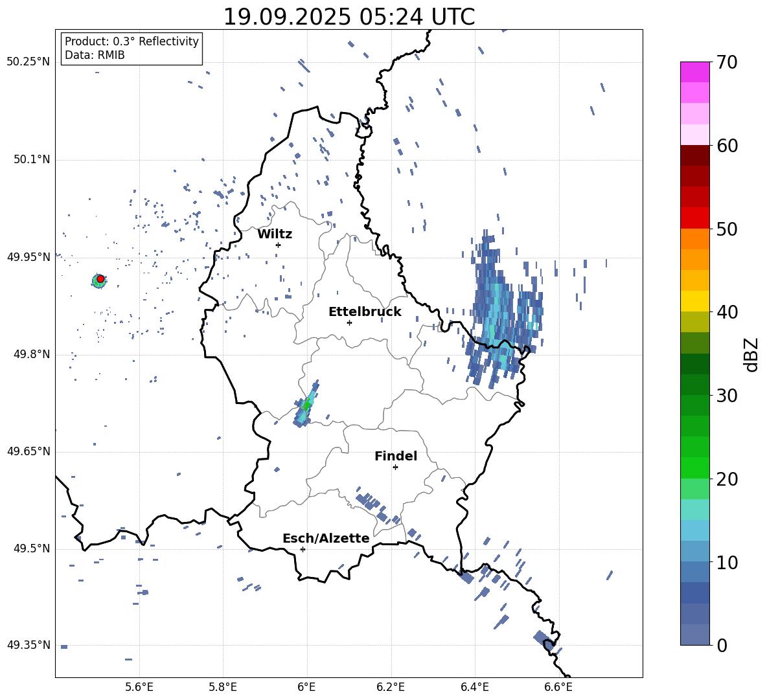
Task: Click the colorbar label '60'
Action: [727, 146]
